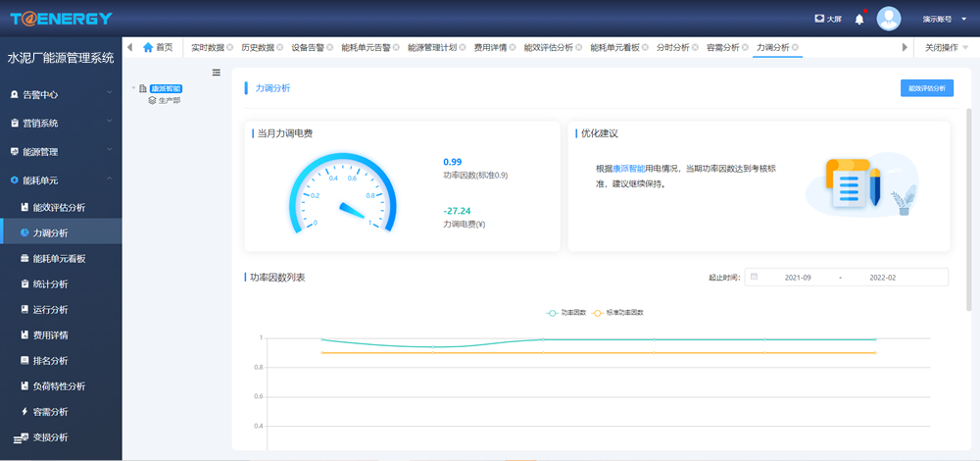Switch to 能耗单元看板 tab
This screenshot has height=461, width=980.
point(614,47)
